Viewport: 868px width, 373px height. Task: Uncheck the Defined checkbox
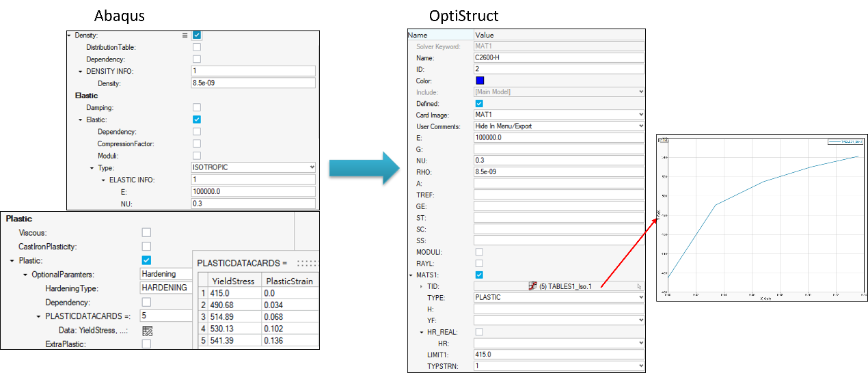point(479,103)
